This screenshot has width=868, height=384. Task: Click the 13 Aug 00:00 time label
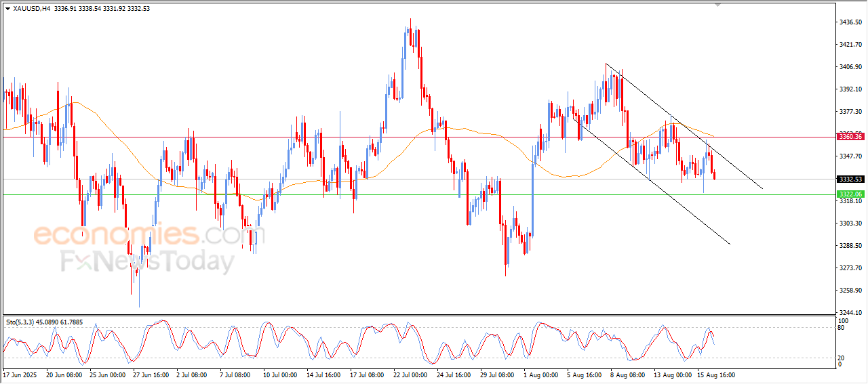tap(672, 375)
